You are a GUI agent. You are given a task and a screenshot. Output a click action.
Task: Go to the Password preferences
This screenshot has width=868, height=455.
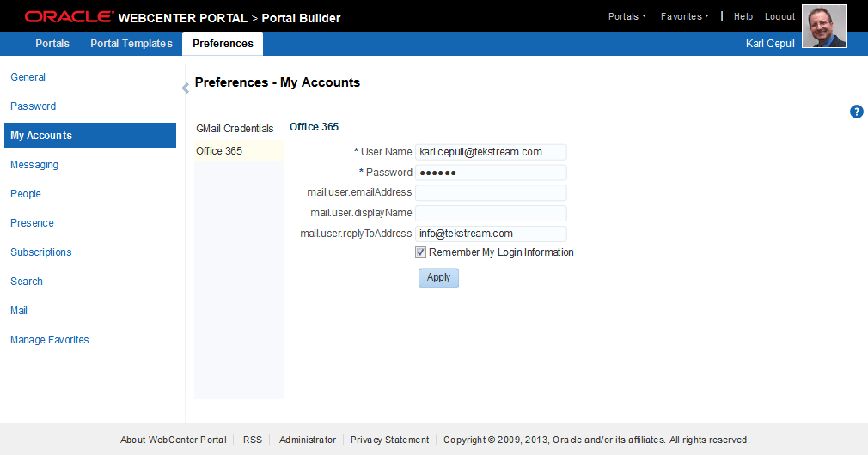coord(34,106)
